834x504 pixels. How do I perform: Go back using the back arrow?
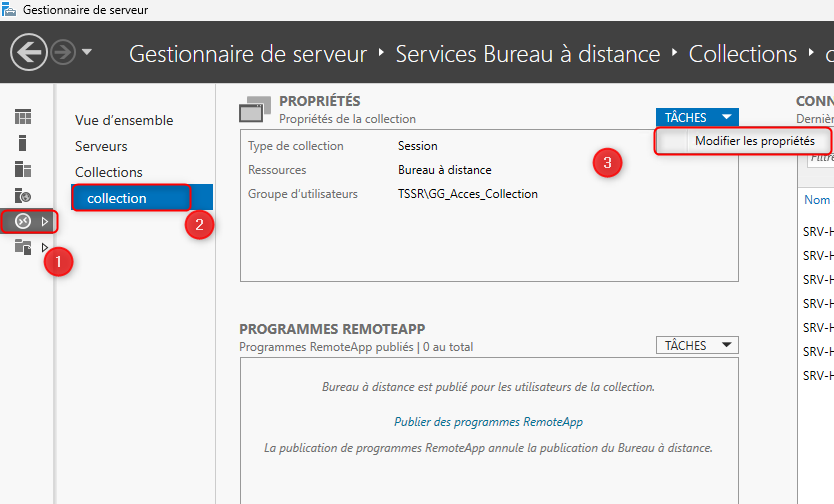pyautogui.click(x=31, y=52)
